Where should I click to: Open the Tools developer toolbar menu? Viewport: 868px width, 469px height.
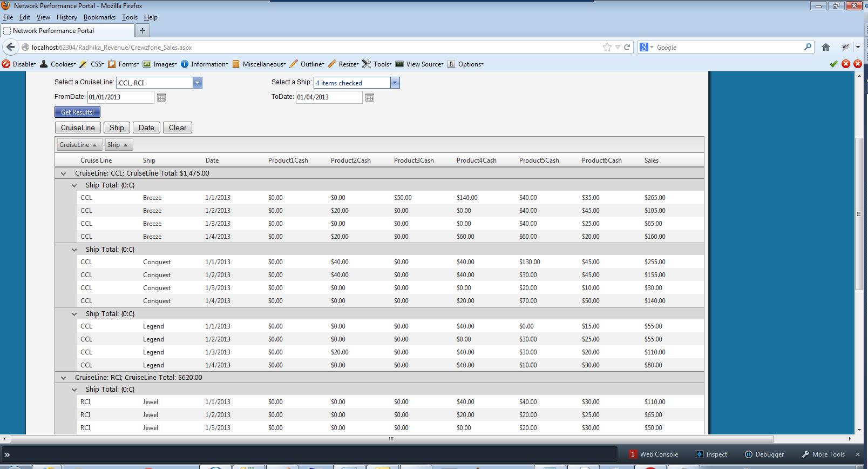pos(377,64)
